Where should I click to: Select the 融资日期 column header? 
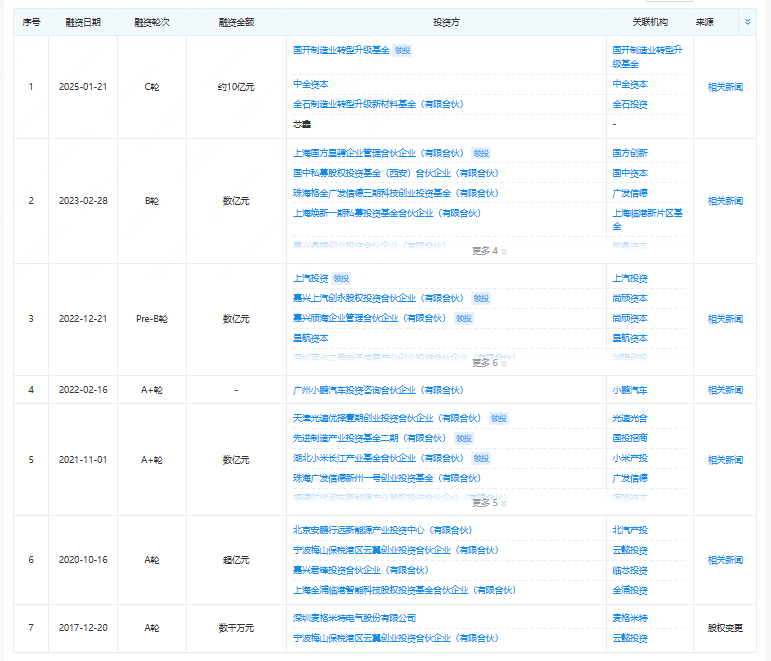83,22
